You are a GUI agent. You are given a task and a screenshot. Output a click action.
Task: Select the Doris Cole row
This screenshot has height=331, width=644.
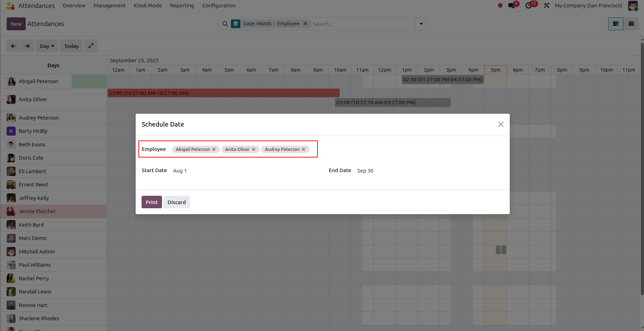click(x=54, y=158)
